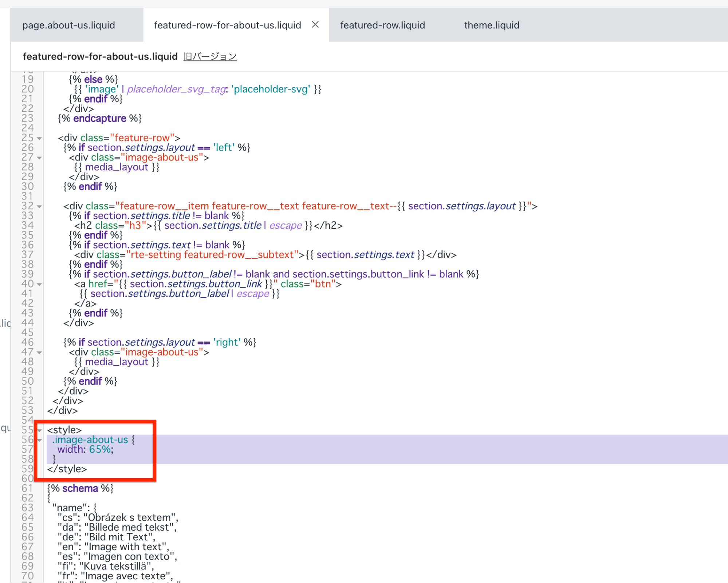This screenshot has width=728, height=583.
Task: Click the endcapture tag on line 23
Action: click(x=99, y=119)
